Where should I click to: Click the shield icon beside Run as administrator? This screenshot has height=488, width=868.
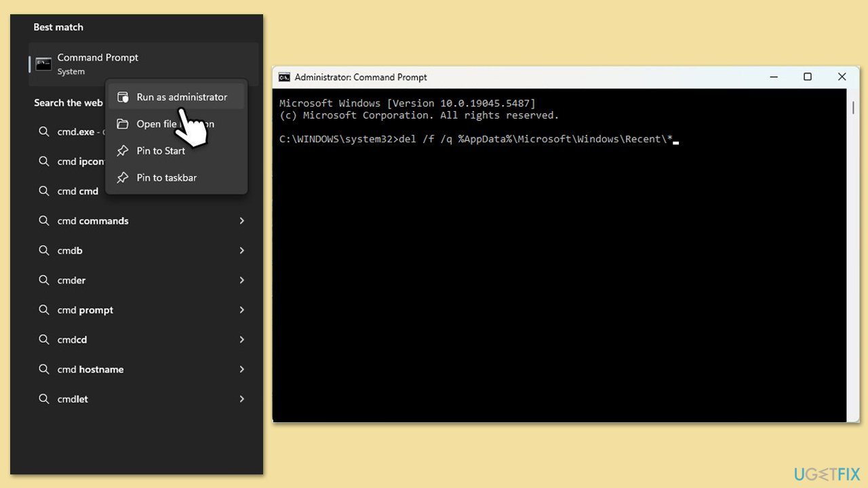click(123, 97)
